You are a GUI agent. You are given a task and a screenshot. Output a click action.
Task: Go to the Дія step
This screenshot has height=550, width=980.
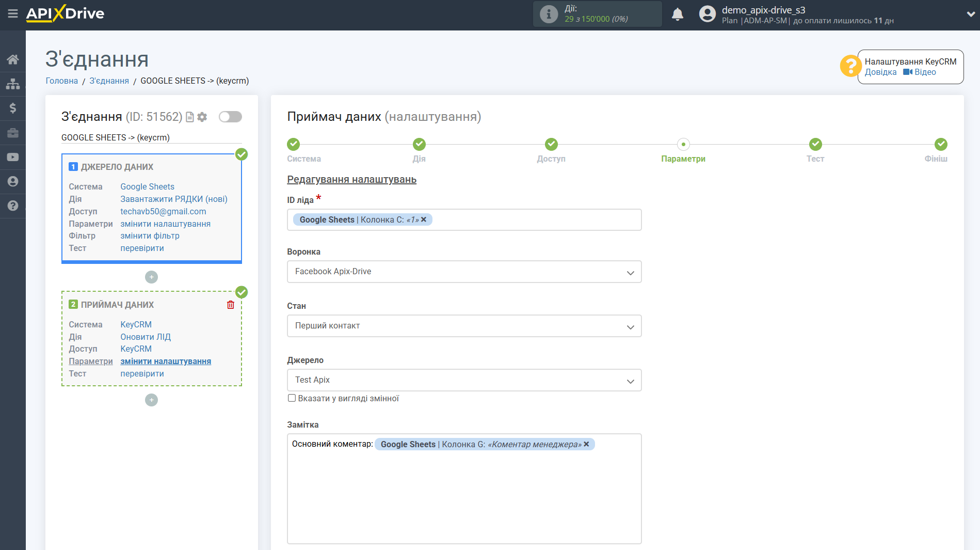(419, 145)
